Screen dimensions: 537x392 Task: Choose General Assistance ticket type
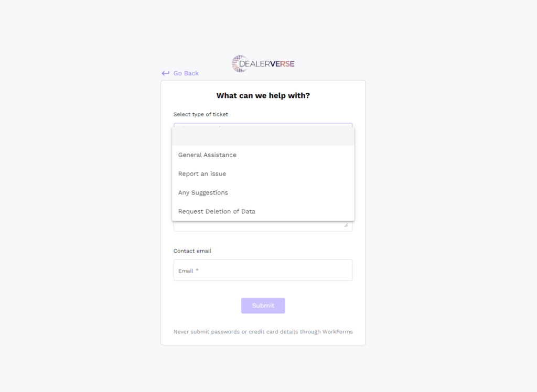[x=208, y=155]
